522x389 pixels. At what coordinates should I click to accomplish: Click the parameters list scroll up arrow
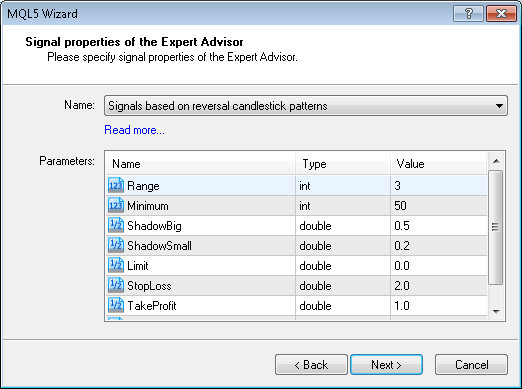(x=496, y=161)
